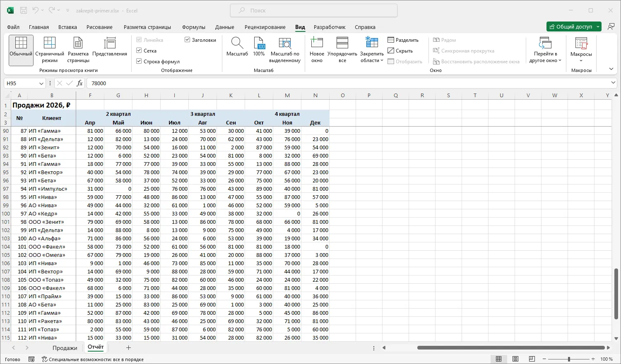Click Упорядочить все windows
Image resolution: width=621 pixels, height=364 pixels.
pyautogui.click(x=342, y=50)
